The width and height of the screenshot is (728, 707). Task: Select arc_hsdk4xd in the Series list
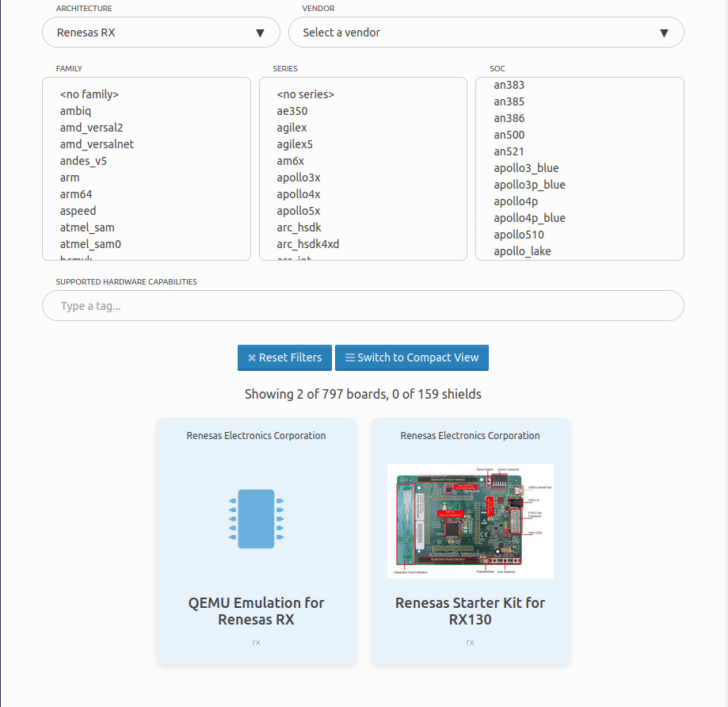pyautogui.click(x=308, y=244)
